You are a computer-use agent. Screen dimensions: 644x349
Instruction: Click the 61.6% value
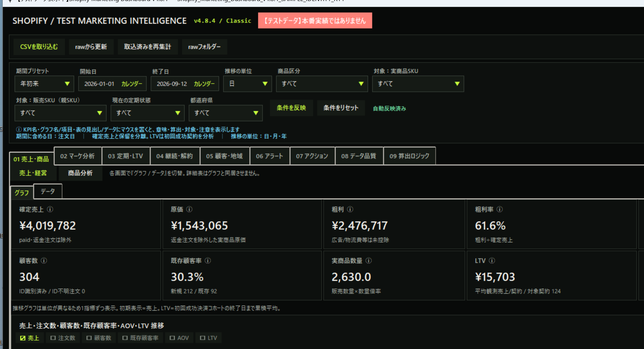click(490, 225)
